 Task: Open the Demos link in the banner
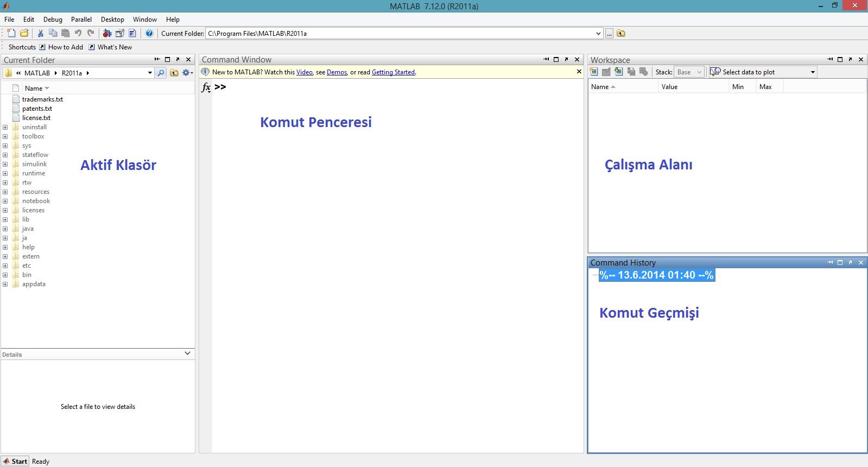[x=337, y=72]
